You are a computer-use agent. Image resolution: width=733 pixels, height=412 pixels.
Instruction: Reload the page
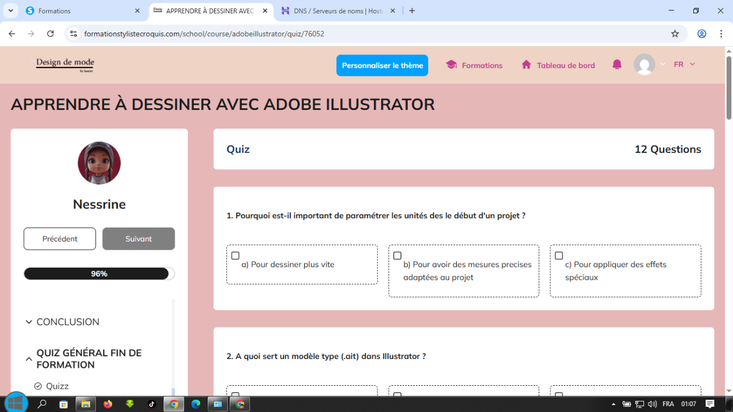click(x=50, y=34)
